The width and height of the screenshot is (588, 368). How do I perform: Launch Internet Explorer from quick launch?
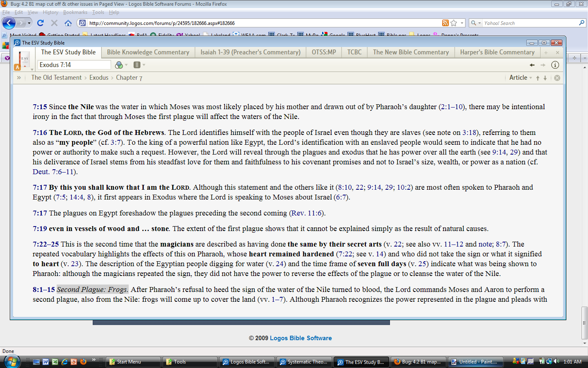pyautogui.click(x=65, y=361)
